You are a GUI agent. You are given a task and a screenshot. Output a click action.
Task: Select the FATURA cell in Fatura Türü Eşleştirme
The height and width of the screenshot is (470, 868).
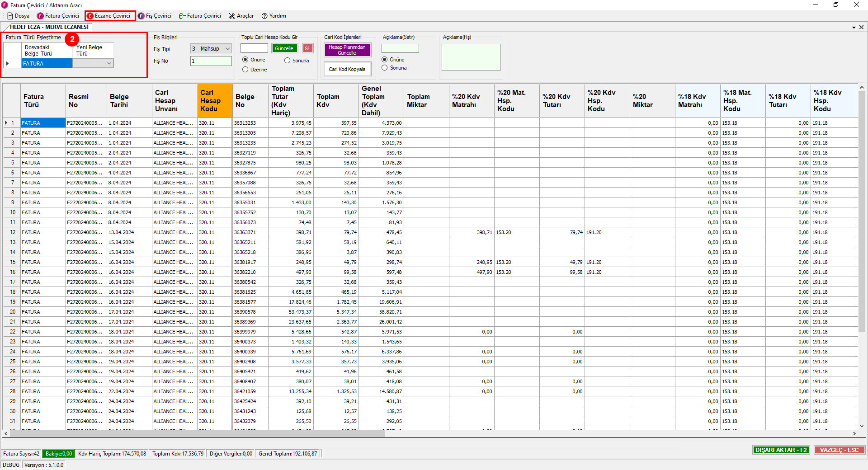coord(47,64)
